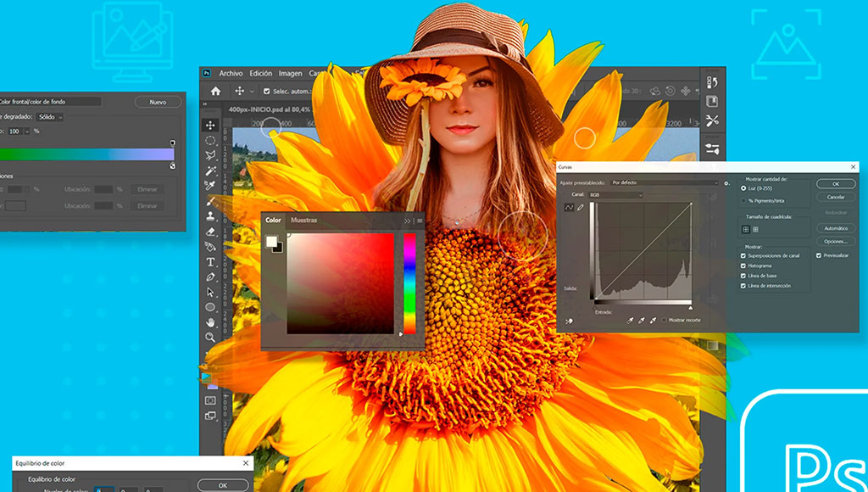Screen dimensions: 868x492
Task: Select the Luz (0-255) radio option
Action: pos(743,188)
